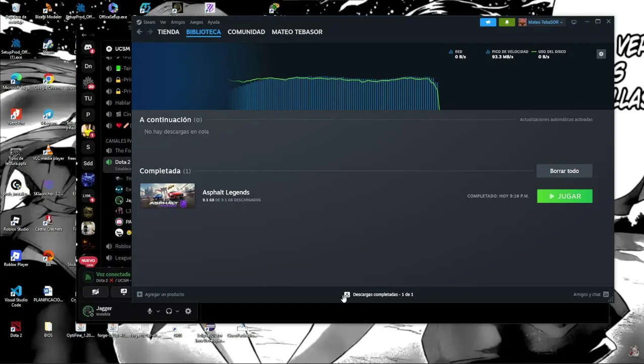Open Discord headphone options arrow
Image resolution: width=644 pixels, height=364 pixels.
177,311
